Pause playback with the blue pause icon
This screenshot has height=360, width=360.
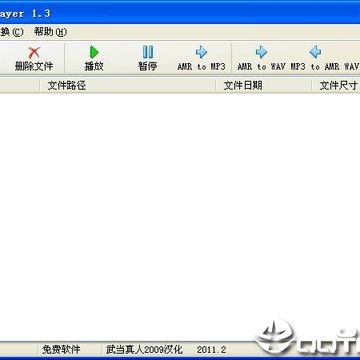[148, 52]
